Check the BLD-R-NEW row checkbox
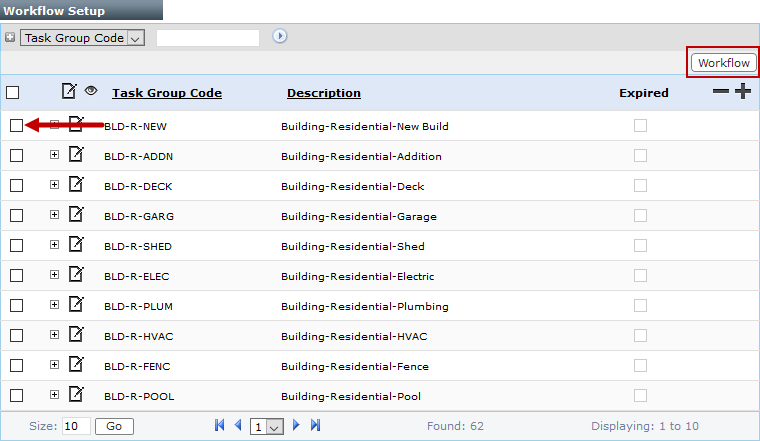 [16, 125]
